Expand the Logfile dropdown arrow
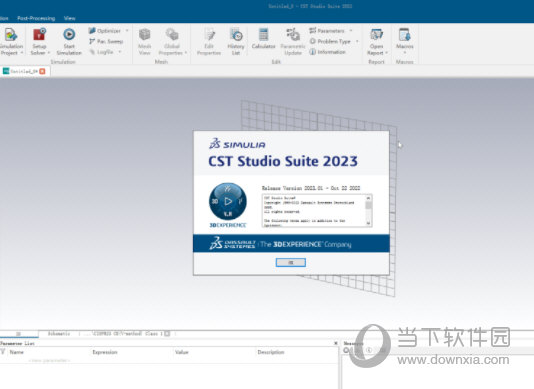 120,52
